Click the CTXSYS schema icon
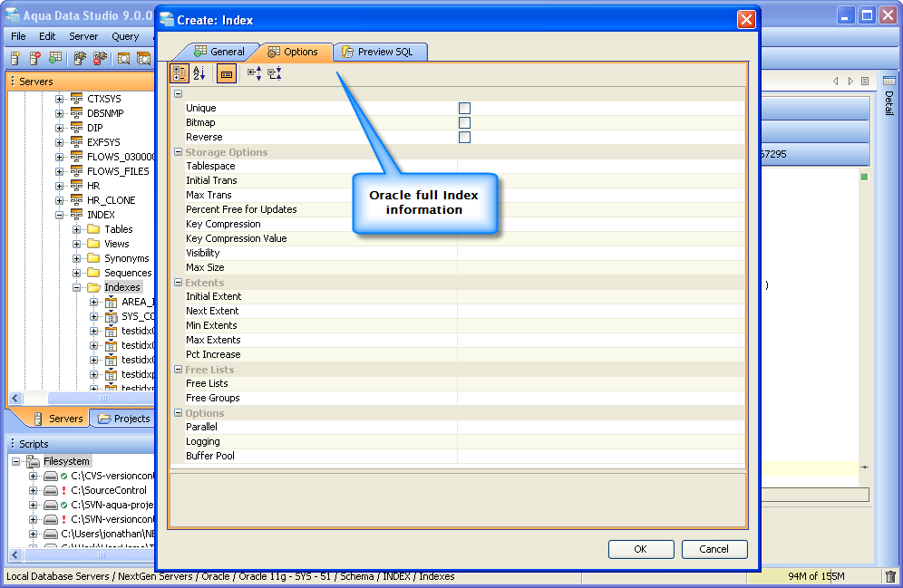The width and height of the screenshot is (903, 588). click(x=76, y=99)
